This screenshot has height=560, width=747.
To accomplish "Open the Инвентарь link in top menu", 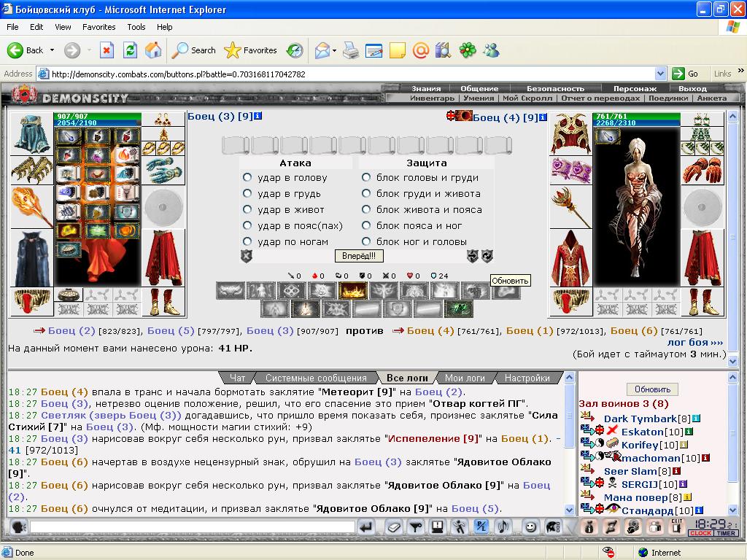I will coord(432,98).
